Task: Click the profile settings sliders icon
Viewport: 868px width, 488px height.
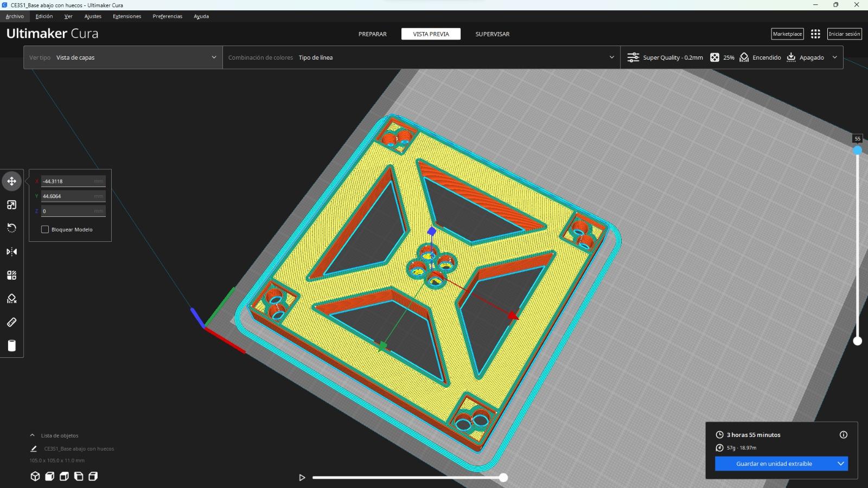Action: click(633, 57)
